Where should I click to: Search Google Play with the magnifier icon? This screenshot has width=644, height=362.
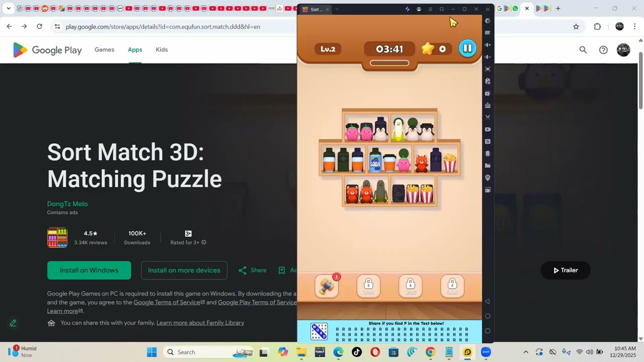(x=583, y=50)
